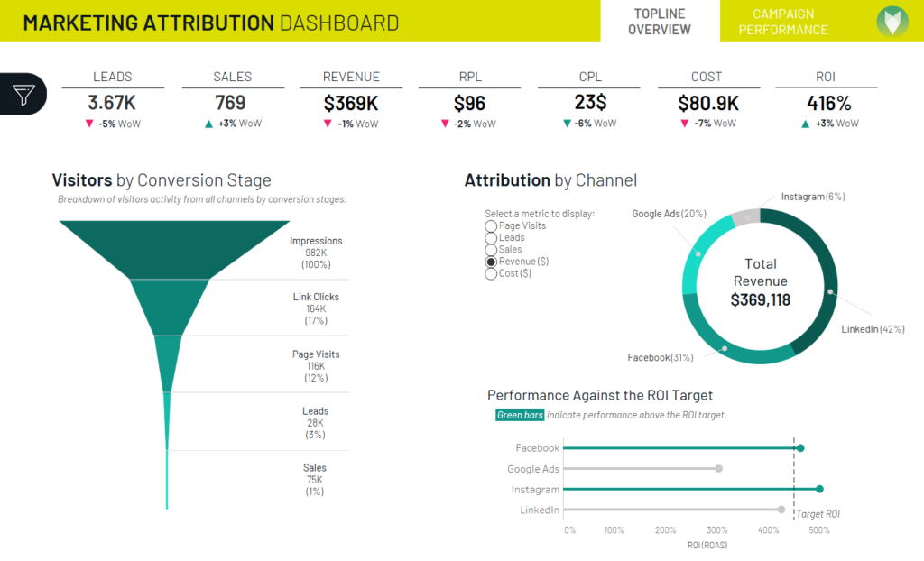Image resolution: width=924 pixels, height=561 pixels.
Task: Click the red down arrow under Cost
Action: tap(684, 124)
